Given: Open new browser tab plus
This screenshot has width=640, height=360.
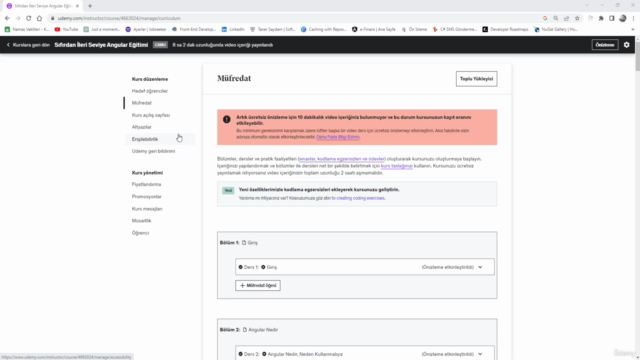Looking at the screenshot, I should pyautogui.click(x=90, y=6).
